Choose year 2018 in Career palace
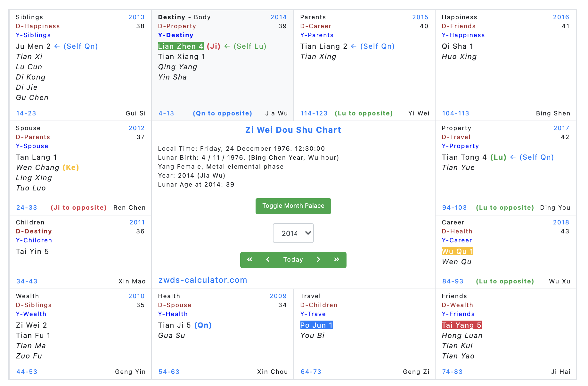Viewport: 588px width, 386px height. coord(561,222)
